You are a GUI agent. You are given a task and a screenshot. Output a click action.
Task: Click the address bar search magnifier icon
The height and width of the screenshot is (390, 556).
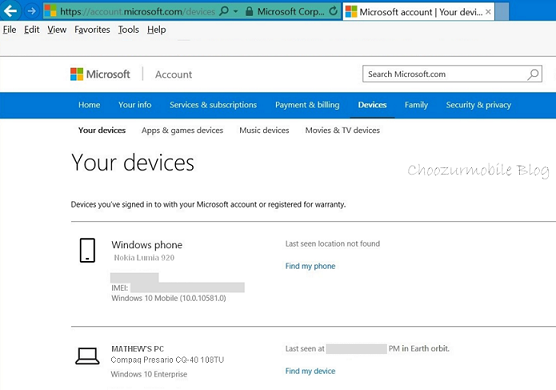tap(224, 11)
